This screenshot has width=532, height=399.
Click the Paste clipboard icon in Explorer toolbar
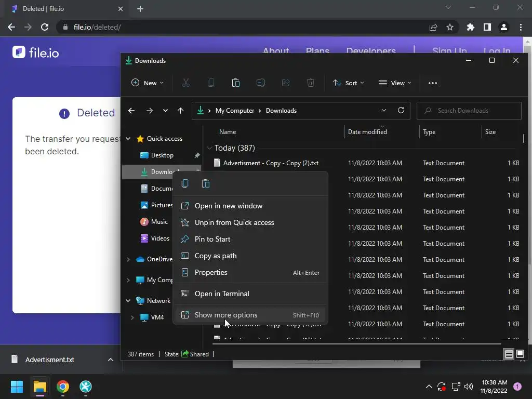[x=236, y=83]
